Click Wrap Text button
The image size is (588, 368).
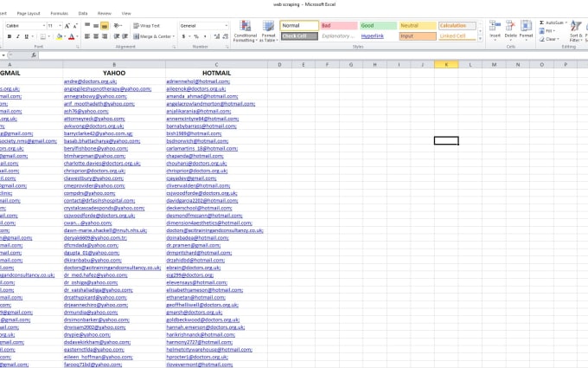pos(147,25)
